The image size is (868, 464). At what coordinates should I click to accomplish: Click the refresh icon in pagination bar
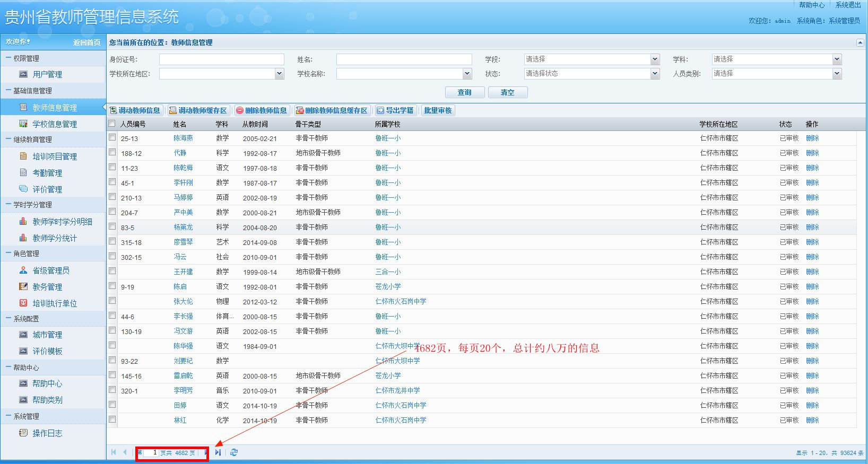(234, 452)
